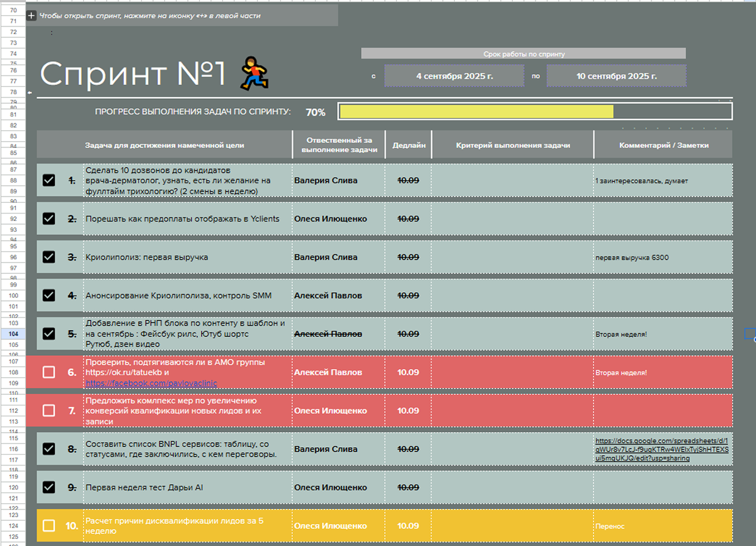Click the yellow sprint progress bar
756x546 pixels.
(476, 111)
